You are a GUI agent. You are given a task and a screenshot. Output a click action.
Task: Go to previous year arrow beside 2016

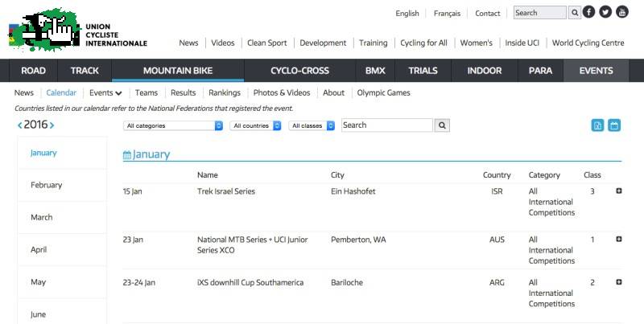[x=20, y=125]
